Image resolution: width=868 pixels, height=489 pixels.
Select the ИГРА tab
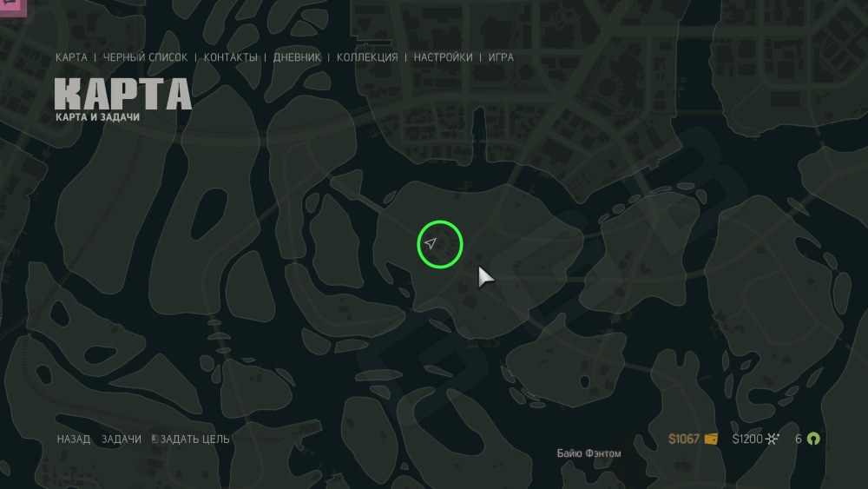click(x=501, y=57)
